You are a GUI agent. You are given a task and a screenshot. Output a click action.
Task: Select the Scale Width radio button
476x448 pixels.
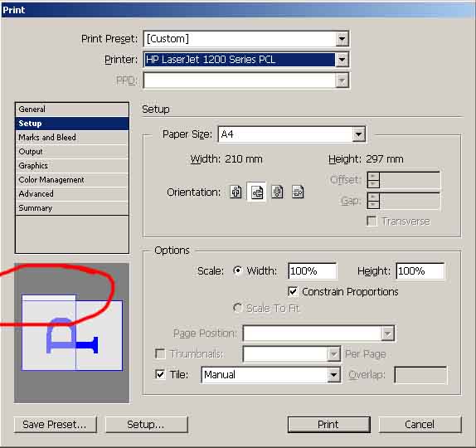[238, 270]
